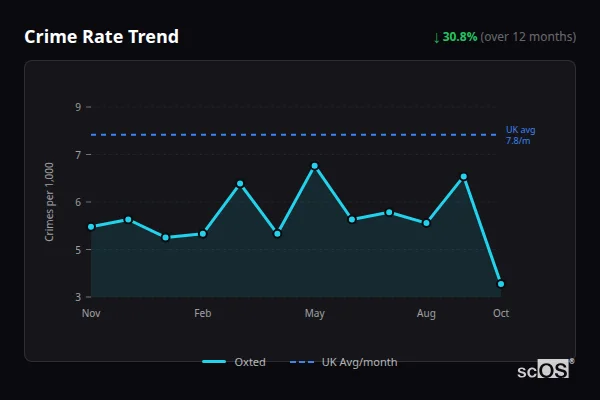Click the 'May' x-axis label

tap(315, 313)
